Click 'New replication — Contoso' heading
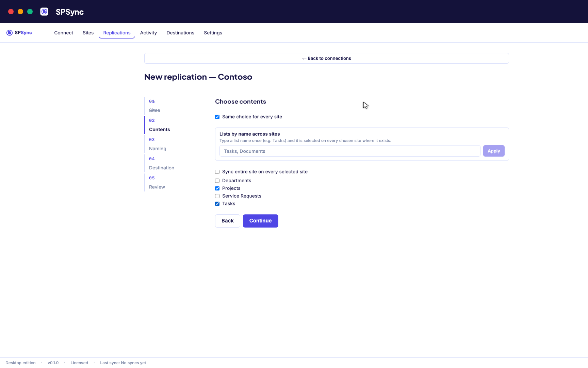 [x=198, y=77]
